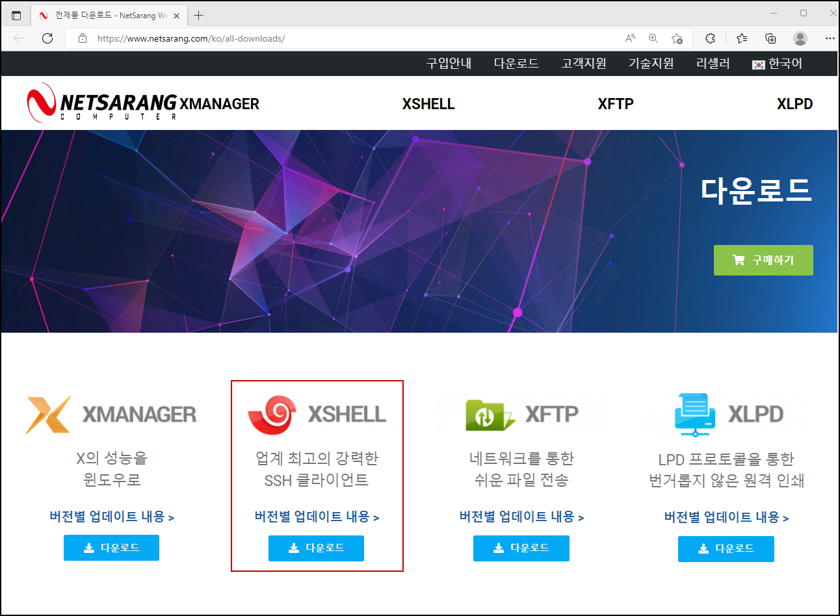Go to XMANAGER in main navigation
840x616 pixels.
(x=219, y=104)
